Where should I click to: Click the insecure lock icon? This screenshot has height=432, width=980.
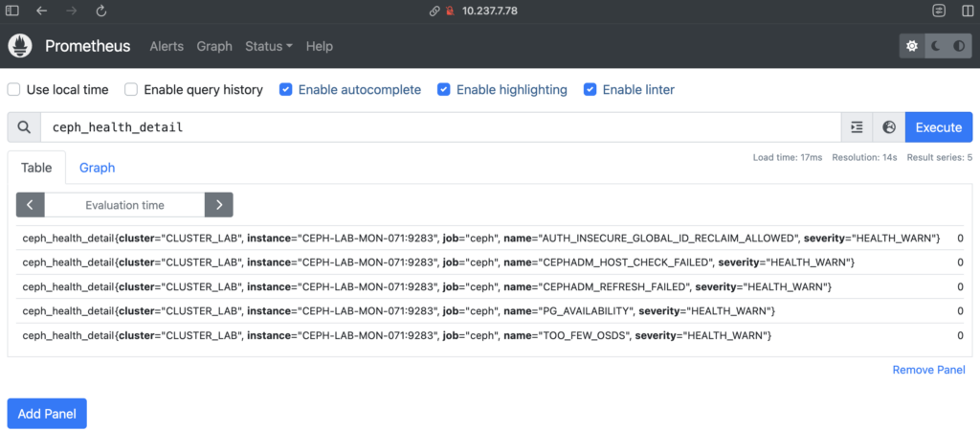(450, 11)
